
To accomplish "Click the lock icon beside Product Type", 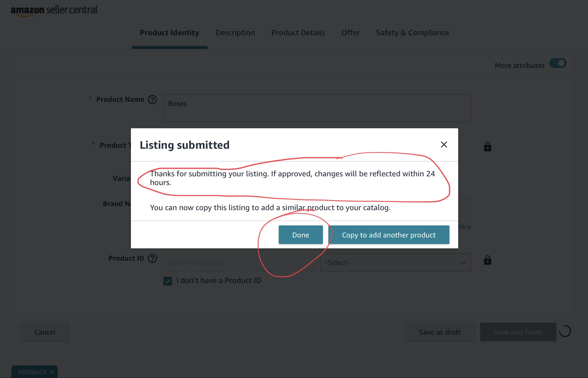I will tap(487, 147).
